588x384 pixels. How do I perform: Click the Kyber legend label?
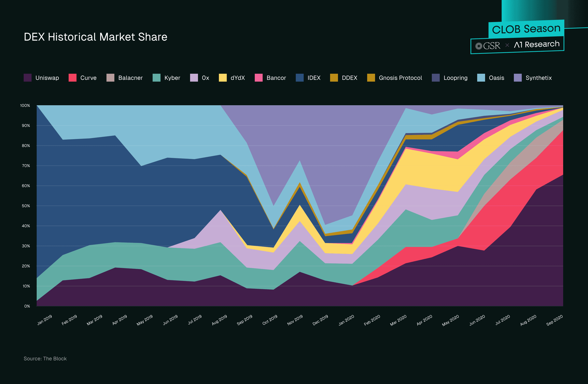[172, 78]
